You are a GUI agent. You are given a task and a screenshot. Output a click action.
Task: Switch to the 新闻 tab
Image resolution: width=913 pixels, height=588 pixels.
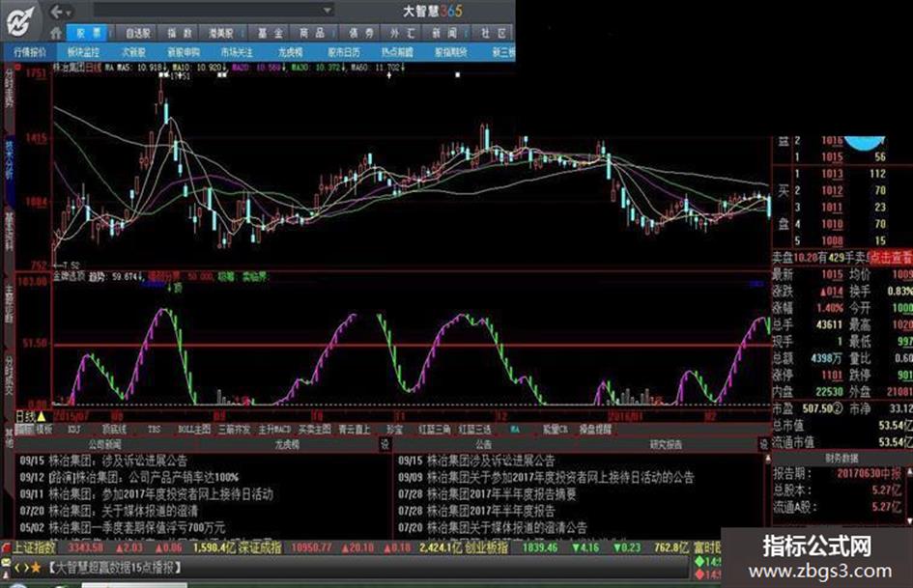click(444, 33)
